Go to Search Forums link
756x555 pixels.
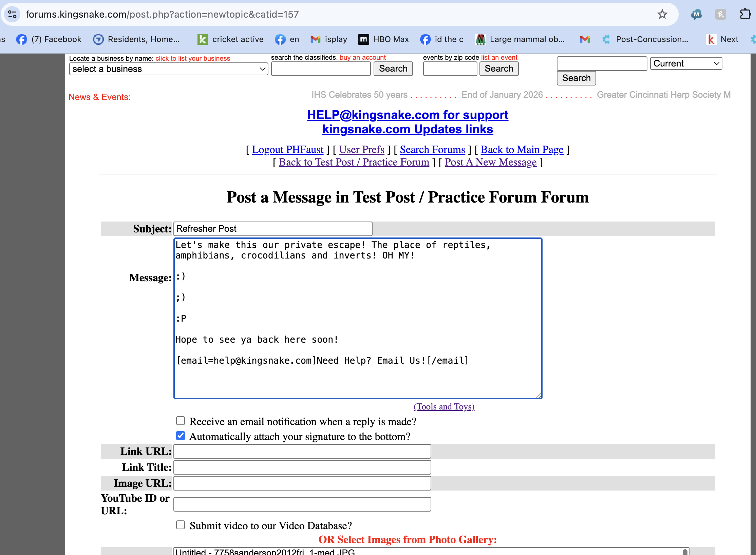pyautogui.click(x=432, y=150)
